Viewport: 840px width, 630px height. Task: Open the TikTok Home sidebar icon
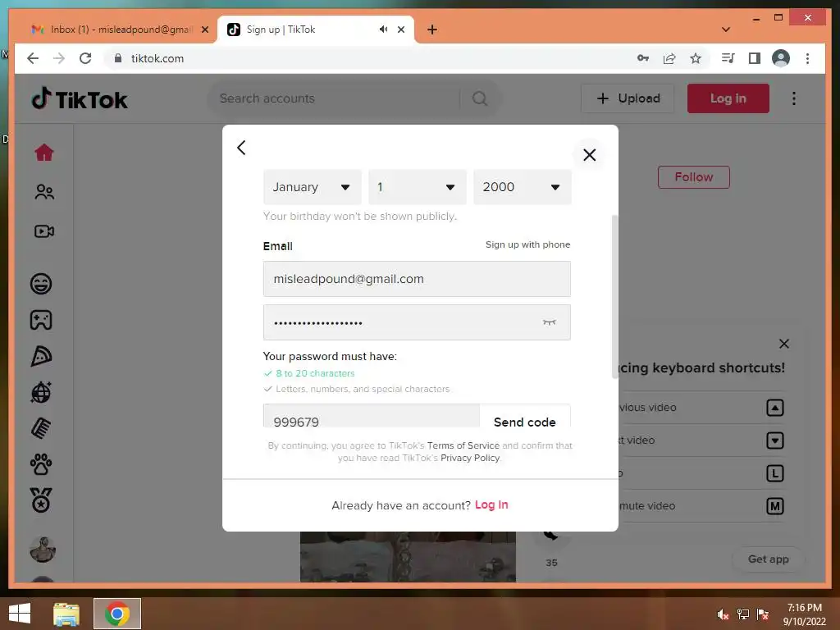pos(44,153)
